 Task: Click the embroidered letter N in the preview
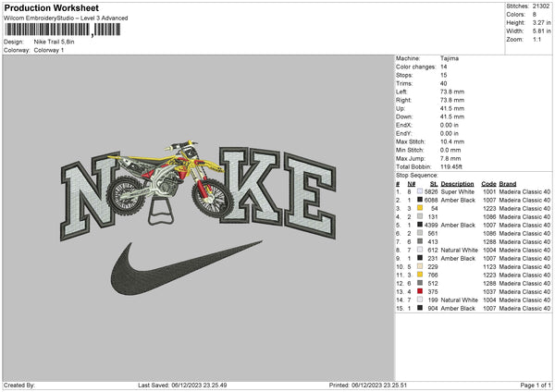coord(89,196)
